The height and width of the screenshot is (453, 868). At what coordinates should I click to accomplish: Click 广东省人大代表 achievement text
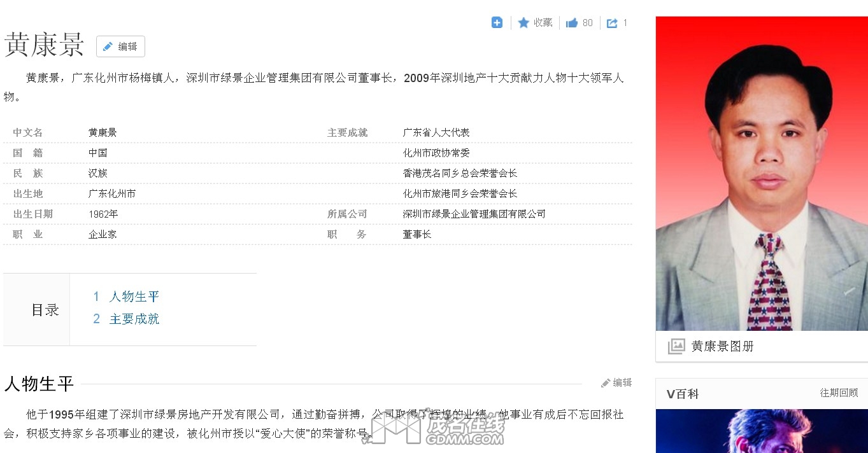436,132
